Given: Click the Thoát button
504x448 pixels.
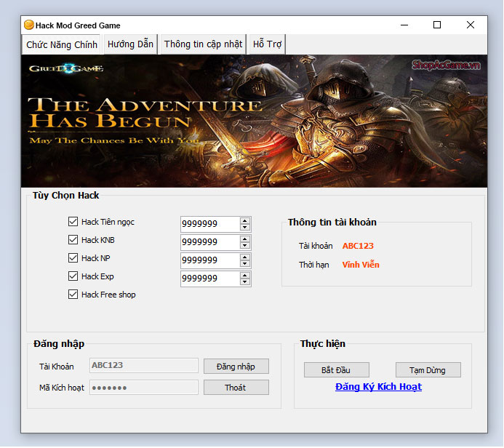Looking at the screenshot, I should click(236, 388).
